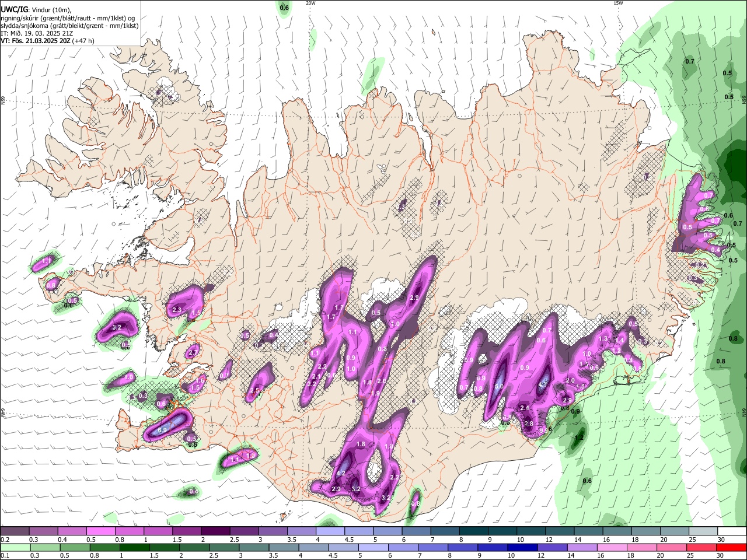
Task: Click the 2.1 precipitation value
Action: coord(317,376)
